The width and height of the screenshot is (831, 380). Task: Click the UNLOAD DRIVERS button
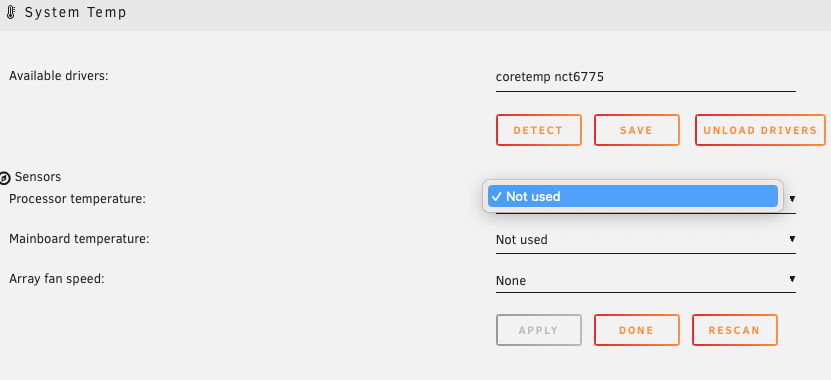760,130
